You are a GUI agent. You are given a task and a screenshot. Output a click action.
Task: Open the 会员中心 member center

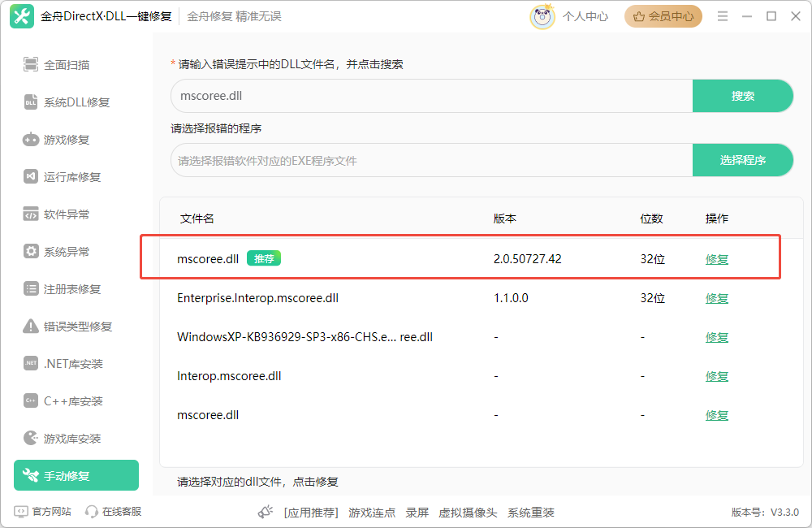tap(663, 16)
